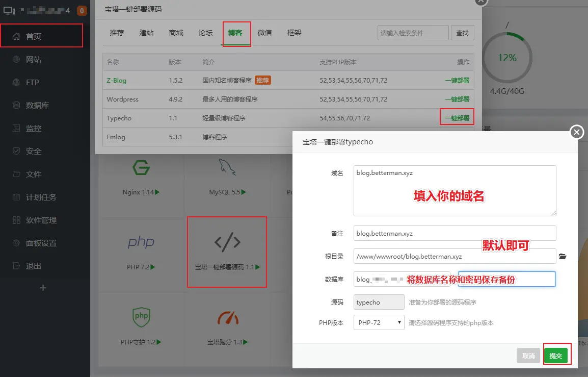Switch to the 论坛 tab
Viewport: 588px width, 377px height.
[x=205, y=33]
